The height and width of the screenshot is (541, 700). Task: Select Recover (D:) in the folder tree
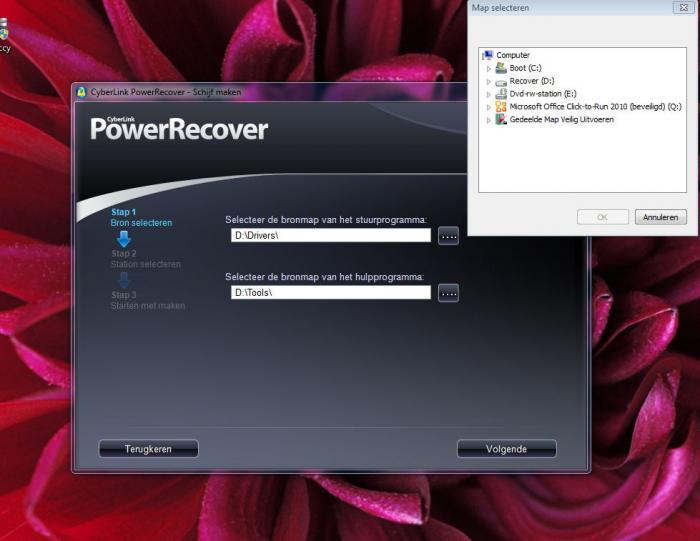(532, 81)
